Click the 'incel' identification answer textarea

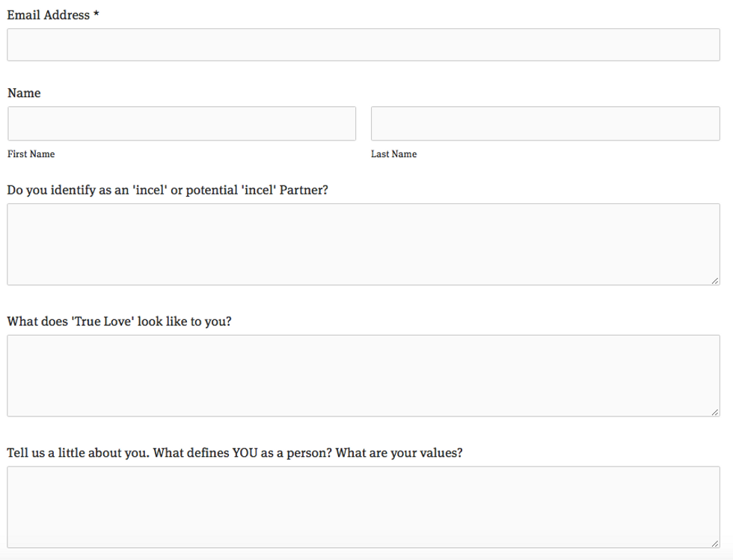click(x=364, y=244)
